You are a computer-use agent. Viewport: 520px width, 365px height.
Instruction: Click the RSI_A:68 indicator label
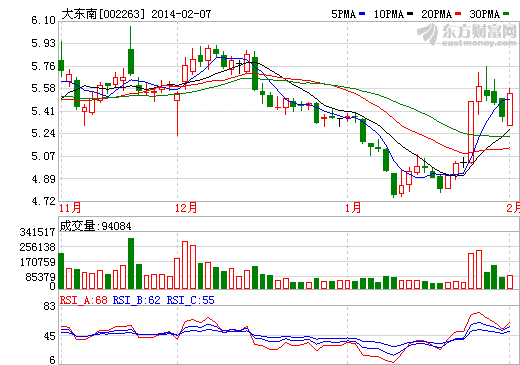coord(84,300)
